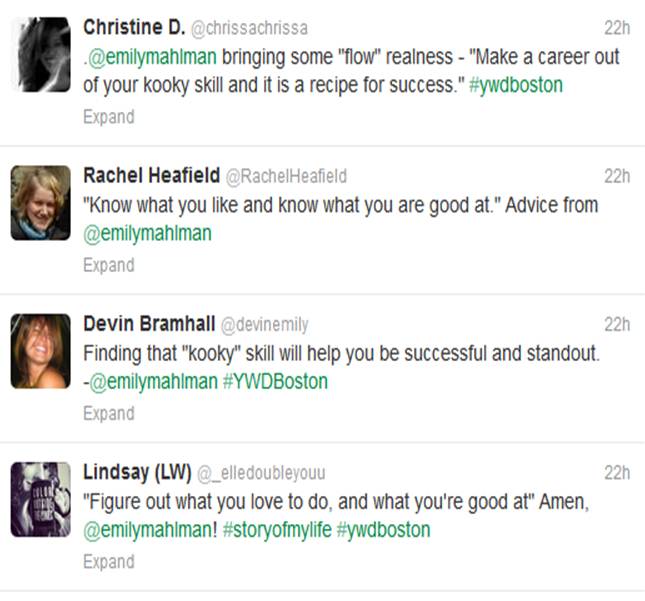This screenshot has width=645, height=601.
Task: Open Devin Bramhall's profile photo
Action: point(41,351)
